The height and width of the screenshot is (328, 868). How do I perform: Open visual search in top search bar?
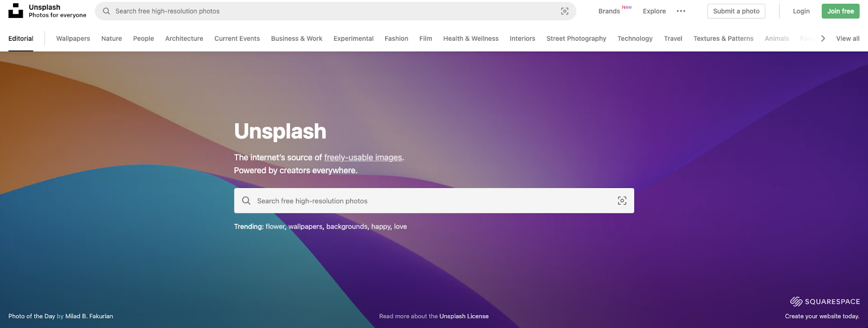565,11
